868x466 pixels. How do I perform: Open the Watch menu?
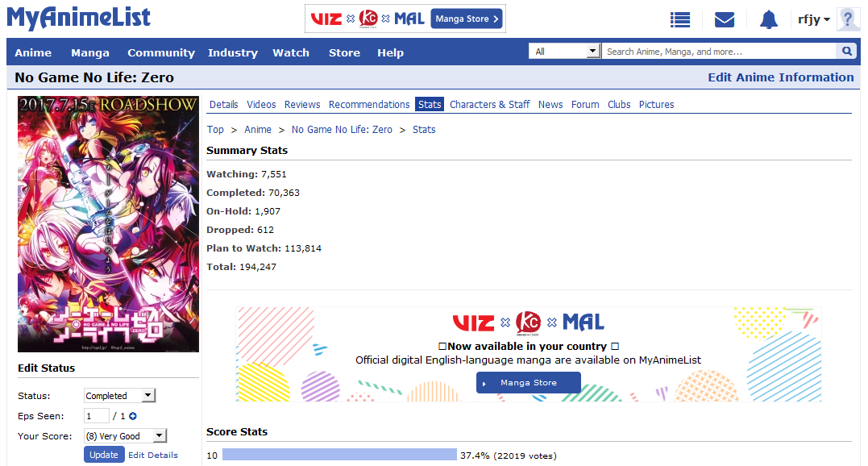[291, 52]
